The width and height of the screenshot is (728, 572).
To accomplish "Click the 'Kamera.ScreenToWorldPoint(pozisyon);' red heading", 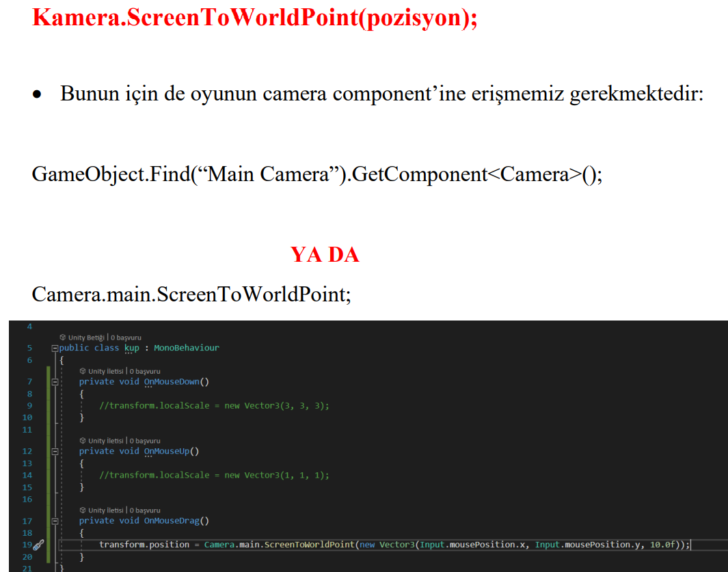I will [x=254, y=17].
